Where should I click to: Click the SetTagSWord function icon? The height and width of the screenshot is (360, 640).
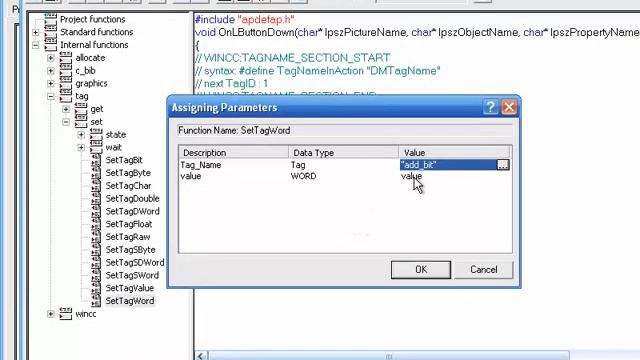point(96,276)
